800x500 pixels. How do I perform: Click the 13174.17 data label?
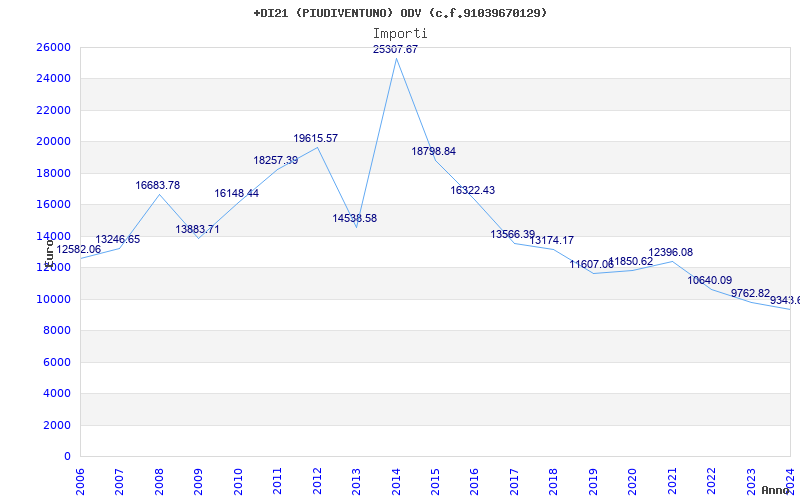coord(552,240)
